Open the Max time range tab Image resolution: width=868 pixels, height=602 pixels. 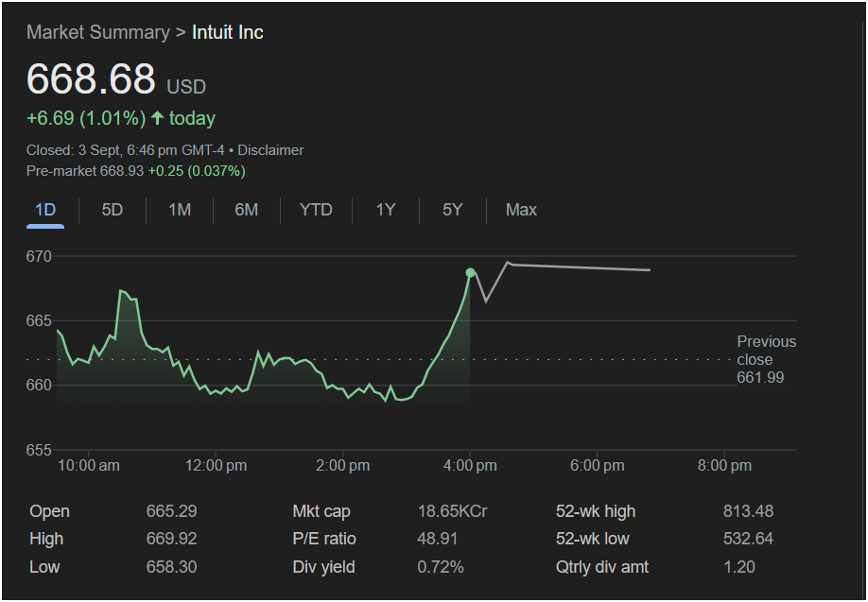point(521,210)
